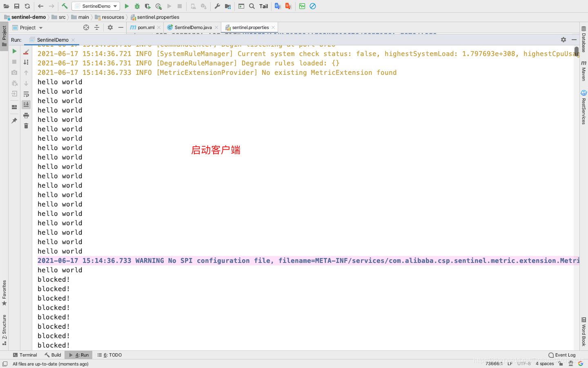Image resolution: width=588 pixels, height=368 pixels.
Task: Switch to the pom.xml editor tab
Action: pos(146,27)
